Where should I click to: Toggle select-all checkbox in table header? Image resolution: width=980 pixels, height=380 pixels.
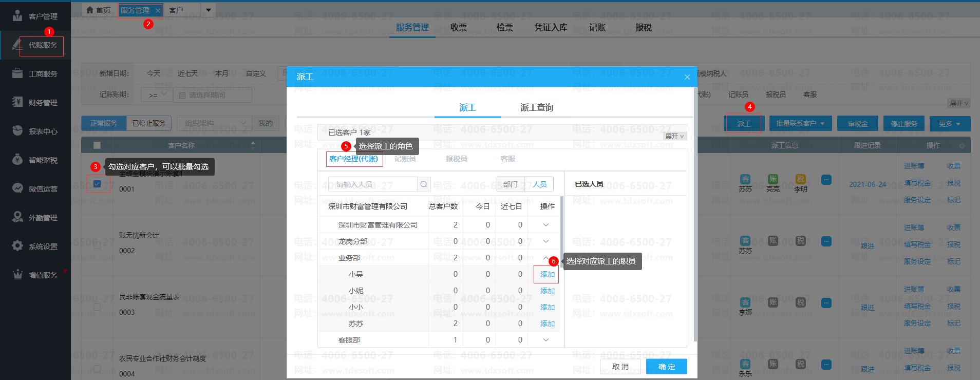[97, 145]
